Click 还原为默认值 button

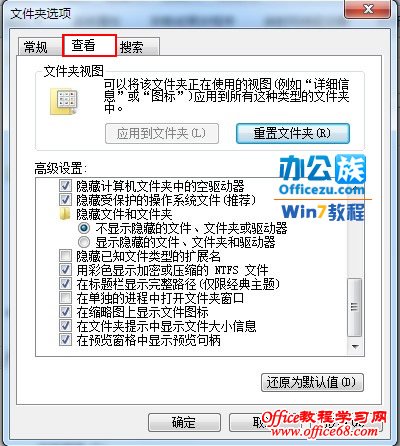tap(312, 382)
